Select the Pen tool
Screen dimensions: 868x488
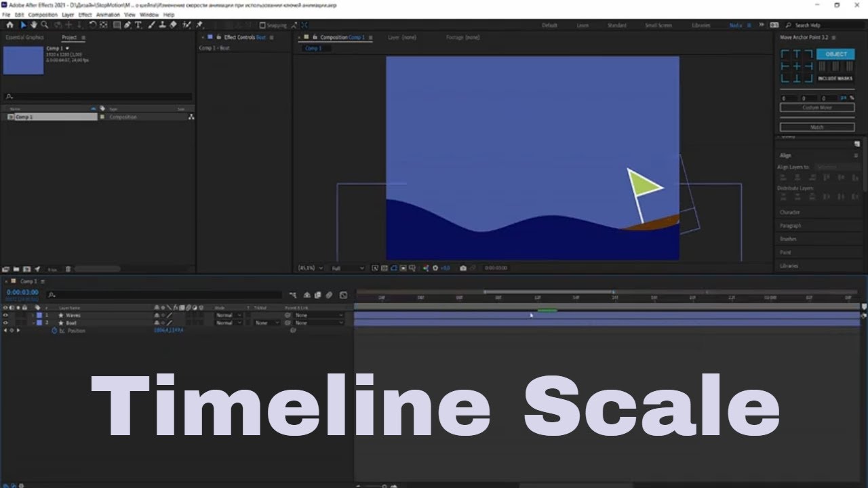pyautogui.click(x=127, y=25)
